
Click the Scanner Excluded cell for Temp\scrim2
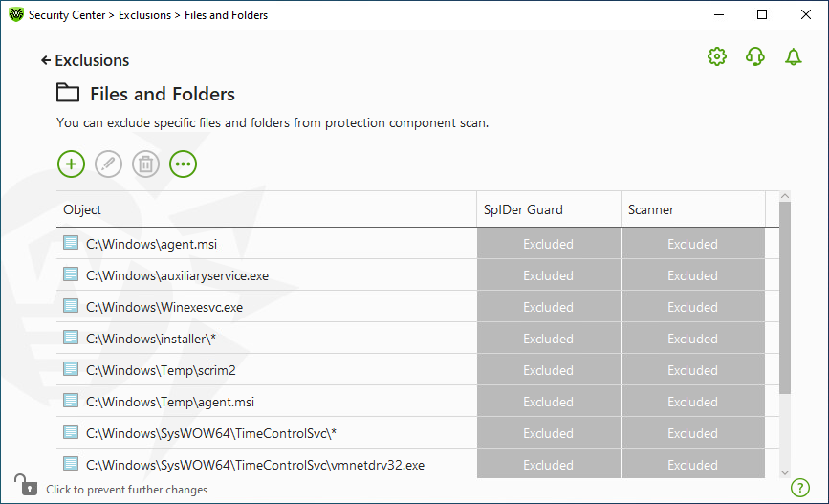click(x=693, y=370)
